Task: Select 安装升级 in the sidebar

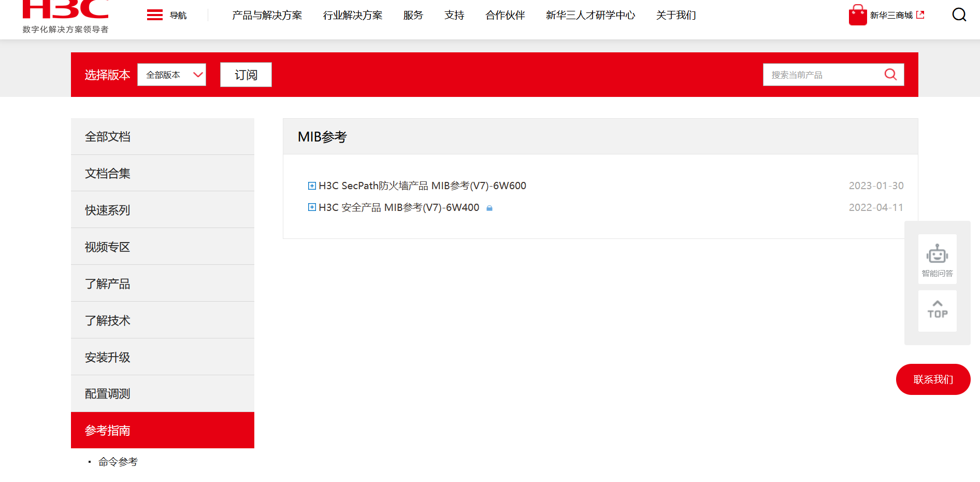Action: (163, 357)
